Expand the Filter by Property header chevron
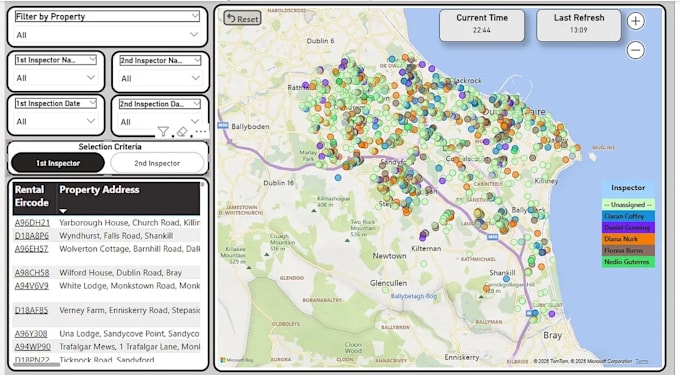Image resolution: width=680 pixels, height=375 pixels. tap(195, 16)
